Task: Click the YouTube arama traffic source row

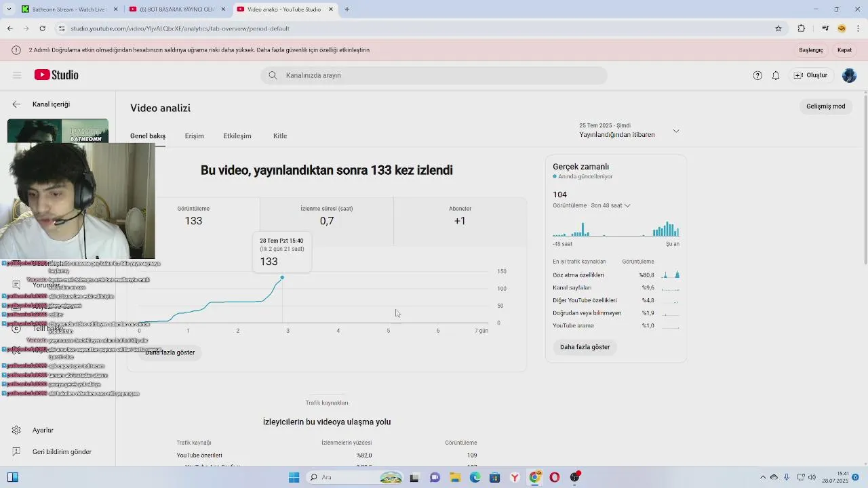Action: tap(616, 326)
